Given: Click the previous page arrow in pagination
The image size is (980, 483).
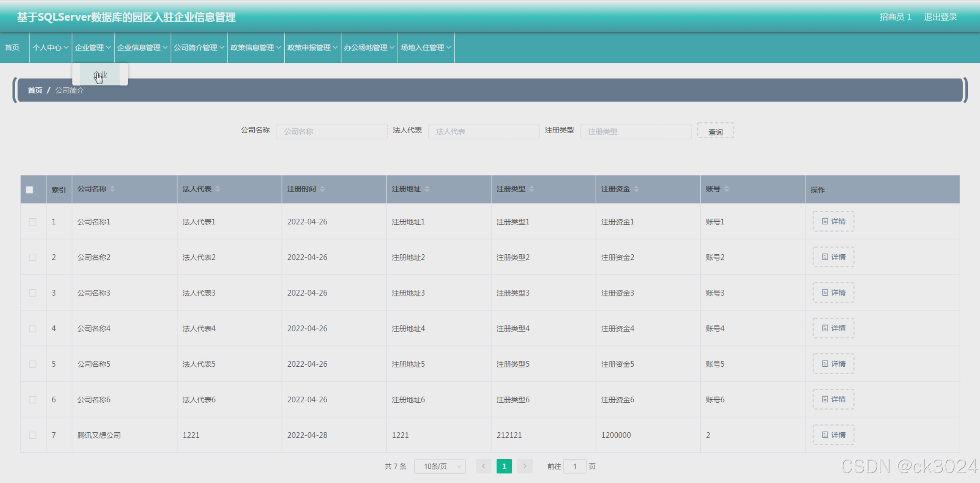Looking at the screenshot, I should point(484,466).
